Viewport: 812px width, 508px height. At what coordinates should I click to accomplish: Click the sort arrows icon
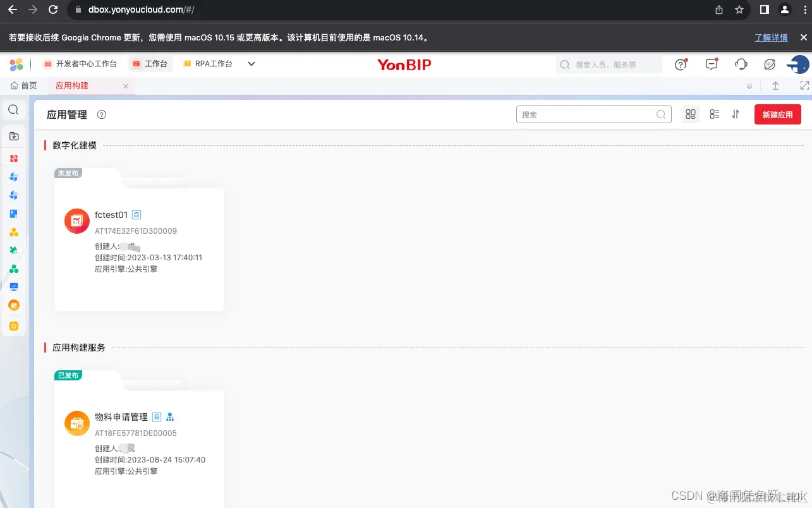pos(736,114)
